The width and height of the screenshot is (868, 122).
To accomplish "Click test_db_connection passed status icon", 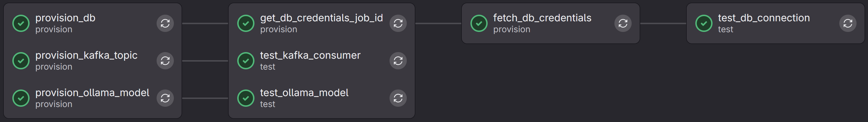I will 704,23.
